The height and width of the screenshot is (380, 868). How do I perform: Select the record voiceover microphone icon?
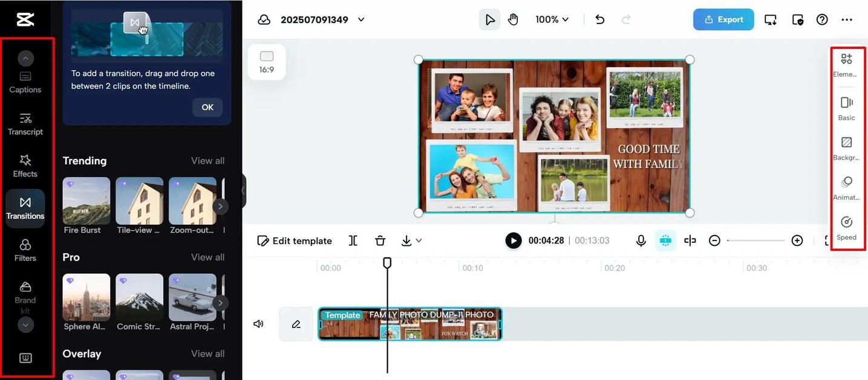(x=641, y=240)
